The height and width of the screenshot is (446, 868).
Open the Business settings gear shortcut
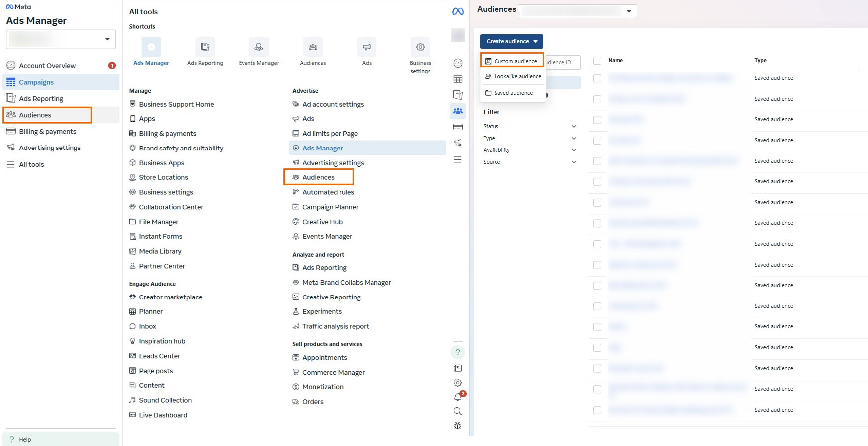pos(420,47)
